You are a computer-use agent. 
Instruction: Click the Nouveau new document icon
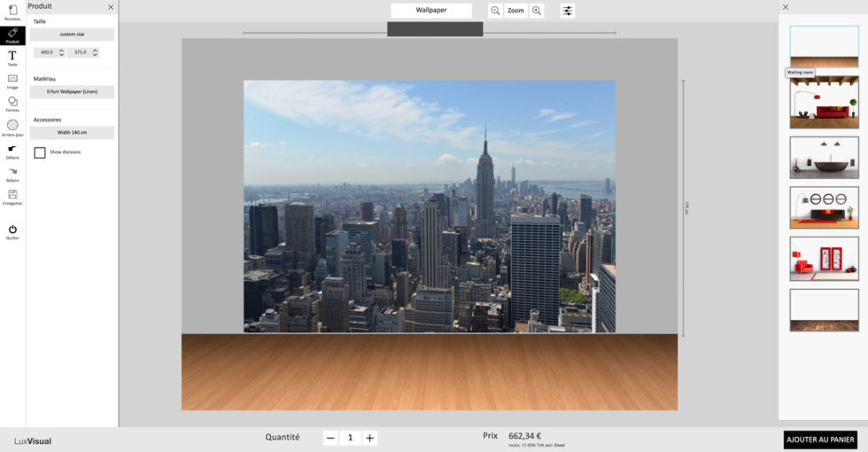12,11
